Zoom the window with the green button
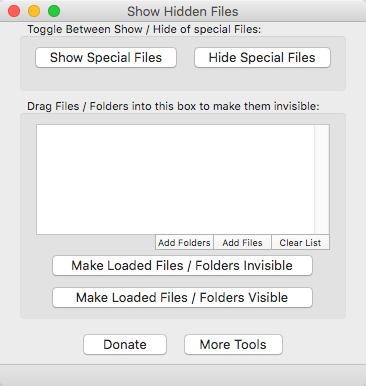This screenshot has width=366, height=386. (54, 11)
